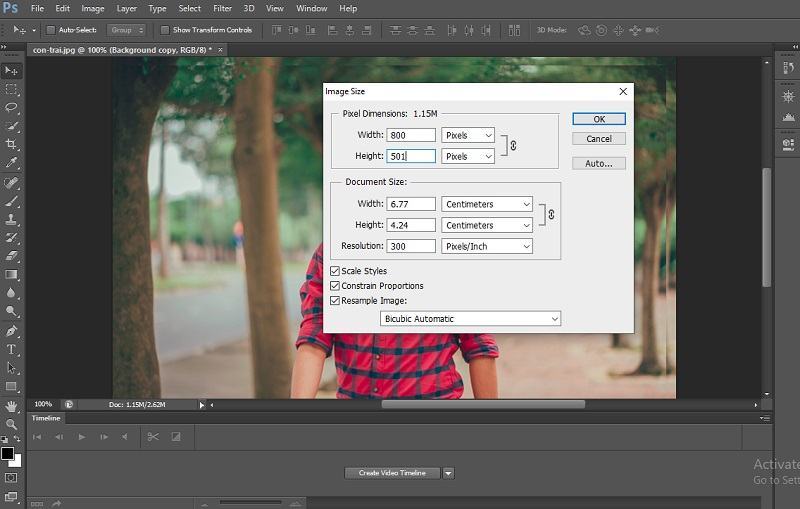Enable the Auto-Select checkbox

51,30
